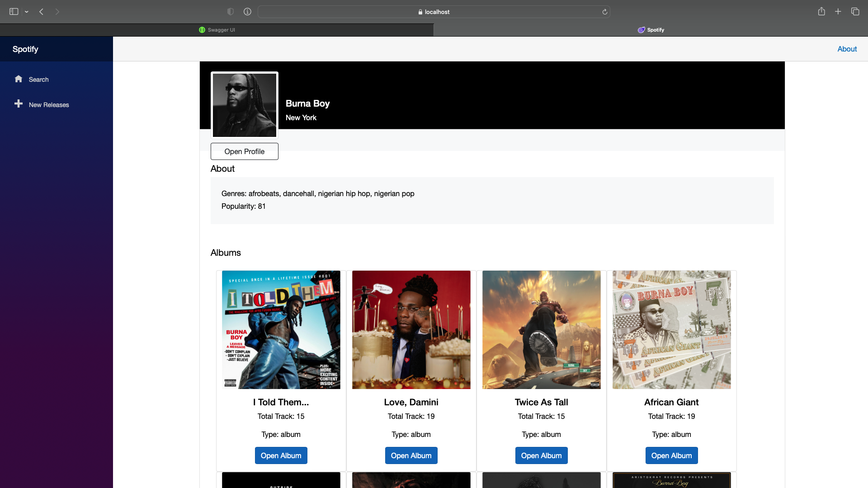Reload the page using the refresh icon
The image size is (868, 488).
point(604,12)
